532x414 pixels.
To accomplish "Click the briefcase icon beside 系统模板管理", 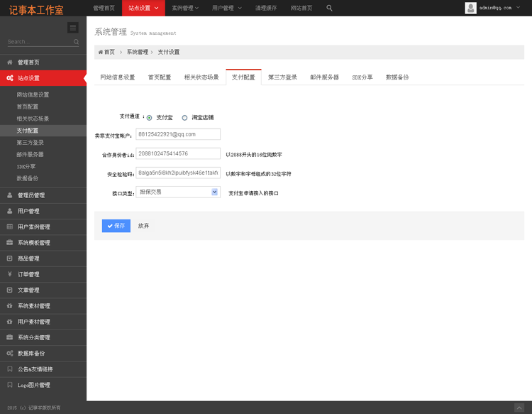I will [x=10, y=242].
